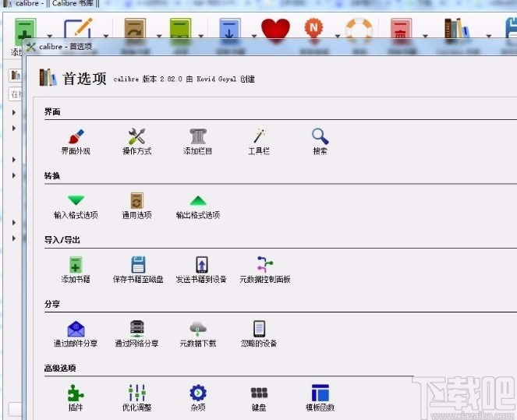Click the lifebuoy Help icon in toolbar
517x420 pixels.
coord(359,29)
